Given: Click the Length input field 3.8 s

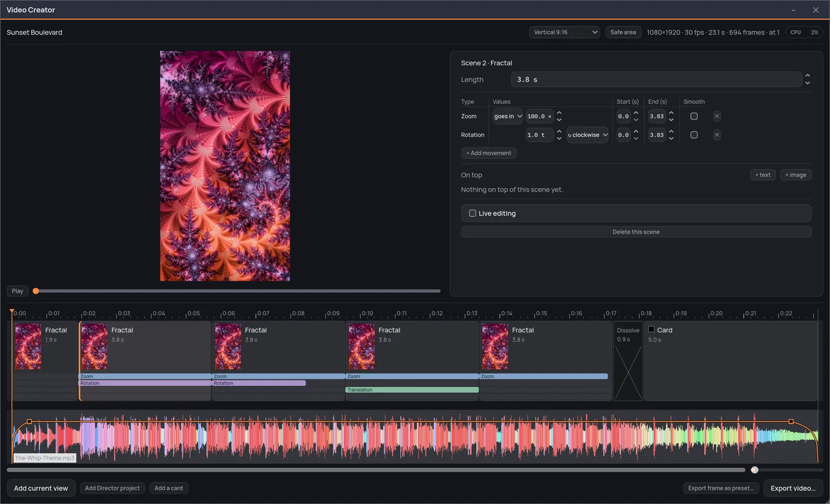Looking at the screenshot, I should (x=656, y=79).
